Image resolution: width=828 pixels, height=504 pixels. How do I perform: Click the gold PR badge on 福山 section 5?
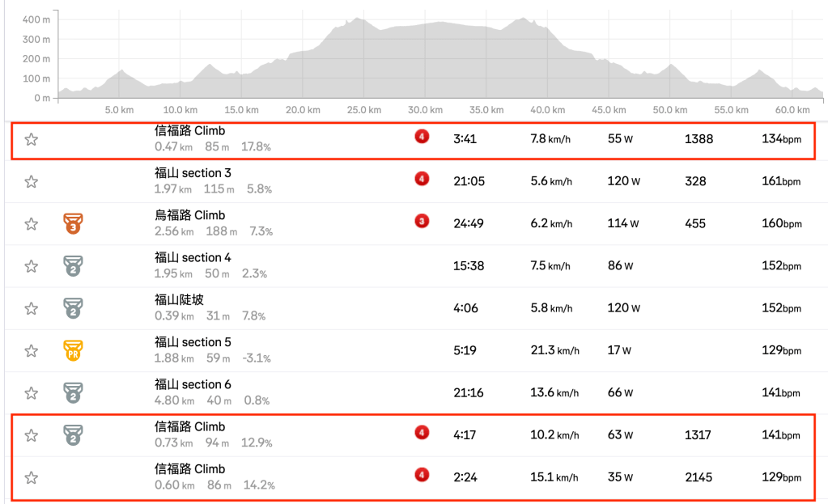pyautogui.click(x=74, y=350)
